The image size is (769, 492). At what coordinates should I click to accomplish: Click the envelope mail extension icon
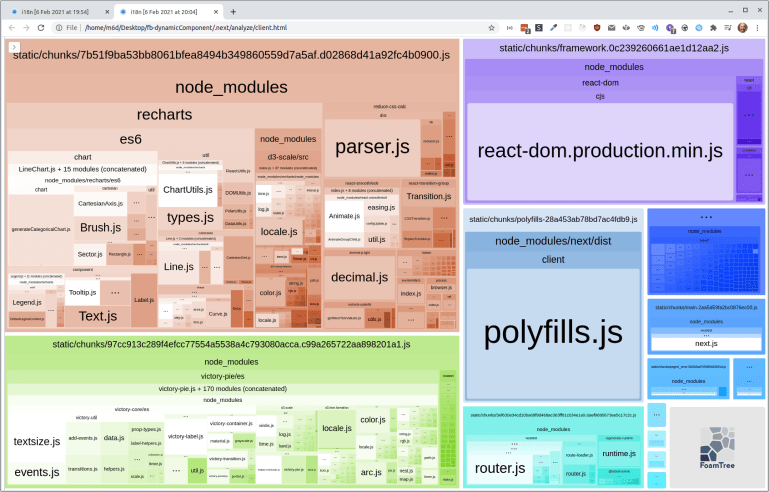point(612,28)
